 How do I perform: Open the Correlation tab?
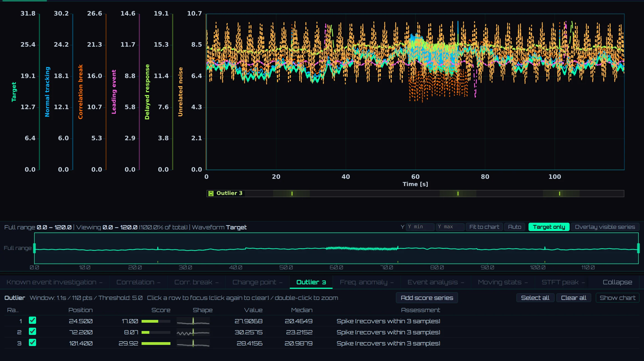pos(138,282)
